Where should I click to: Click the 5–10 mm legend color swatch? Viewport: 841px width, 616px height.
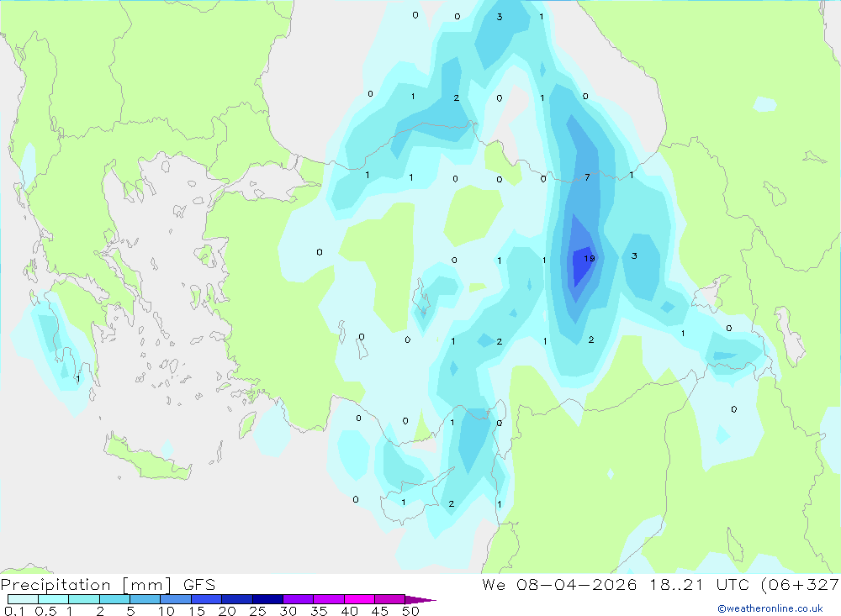[x=145, y=599]
